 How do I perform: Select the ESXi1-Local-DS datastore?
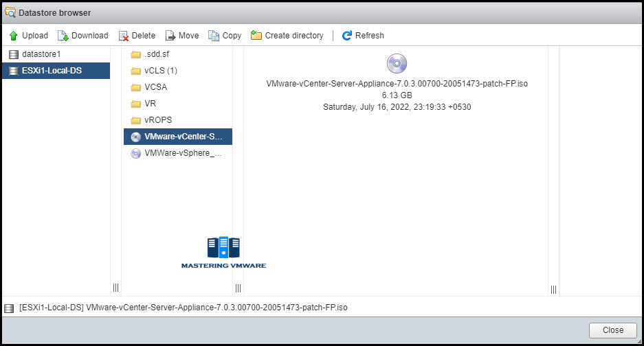pos(56,71)
